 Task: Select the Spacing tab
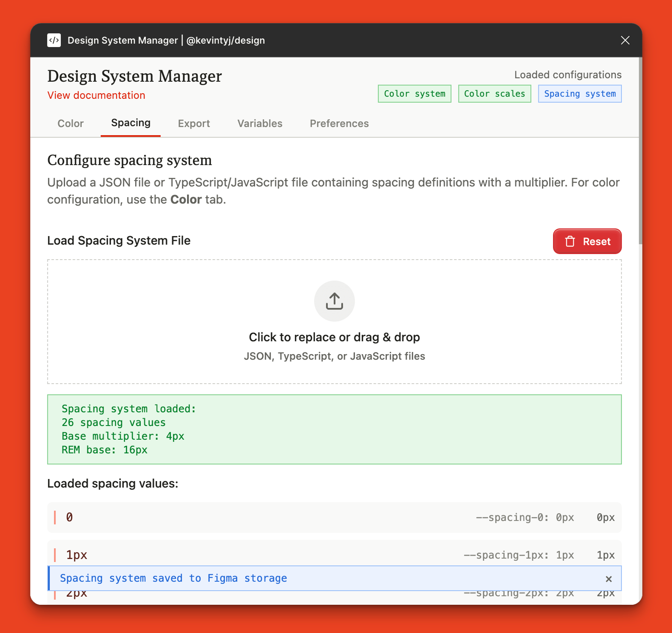131,123
